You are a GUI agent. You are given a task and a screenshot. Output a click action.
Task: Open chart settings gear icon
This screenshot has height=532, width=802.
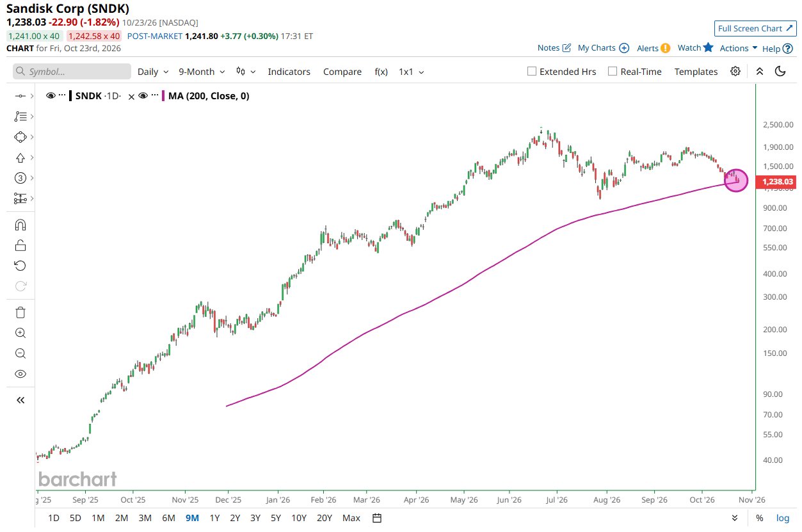pyautogui.click(x=735, y=71)
